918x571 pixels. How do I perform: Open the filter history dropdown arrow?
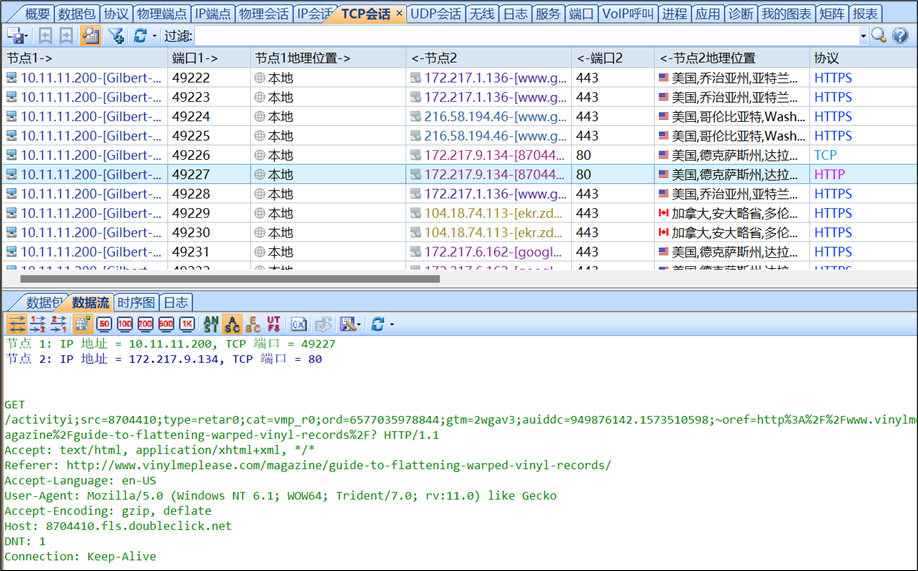coord(862,36)
